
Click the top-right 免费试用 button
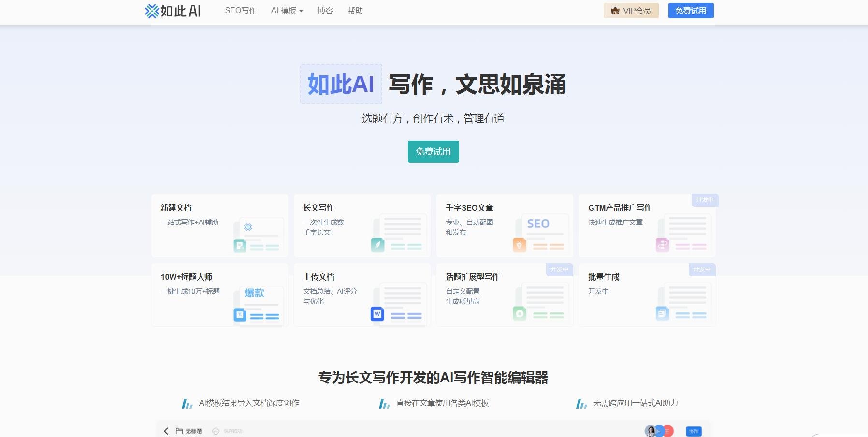point(691,10)
